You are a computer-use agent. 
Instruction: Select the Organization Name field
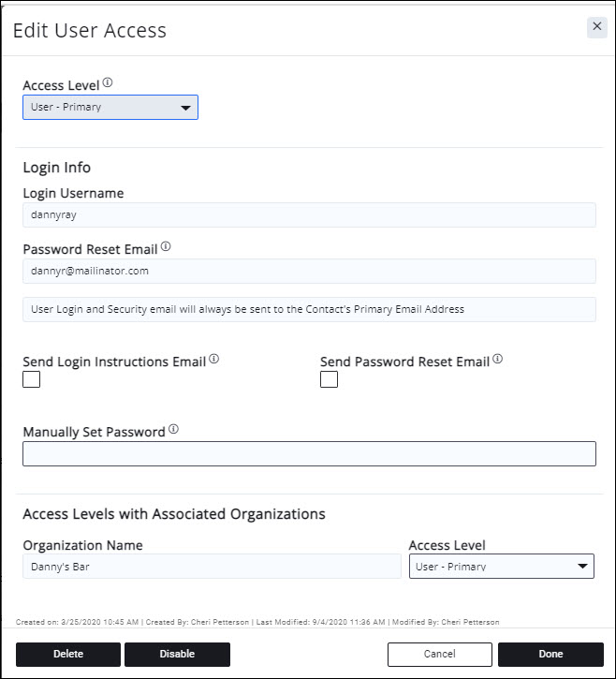pyautogui.click(x=212, y=566)
